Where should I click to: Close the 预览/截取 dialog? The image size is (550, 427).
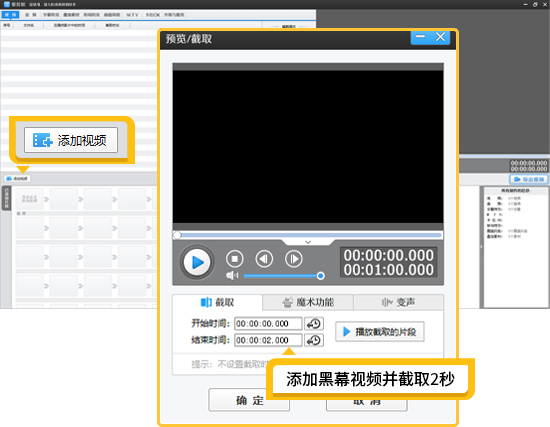coord(441,37)
